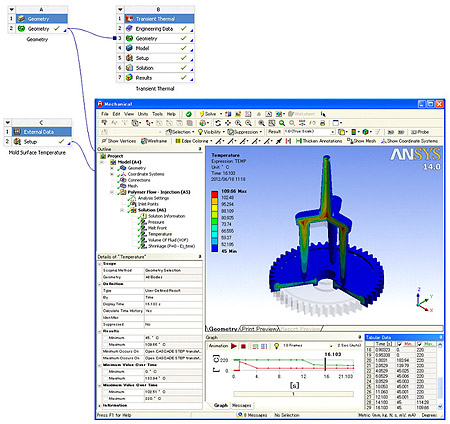Open the Visibility dropdown

(x=224, y=132)
